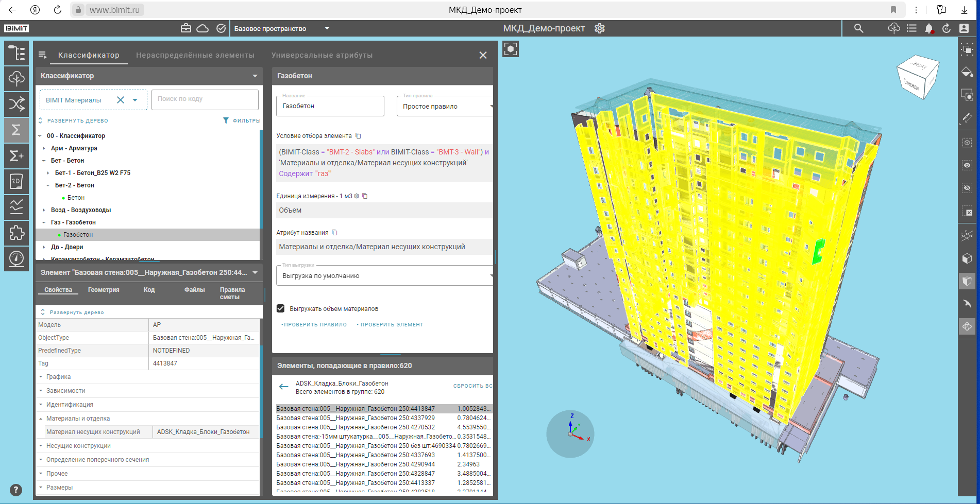This screenshot has width=980, height=504.
Task: Click the cloud icon next to the briefcase
Action: coord(202,28)
